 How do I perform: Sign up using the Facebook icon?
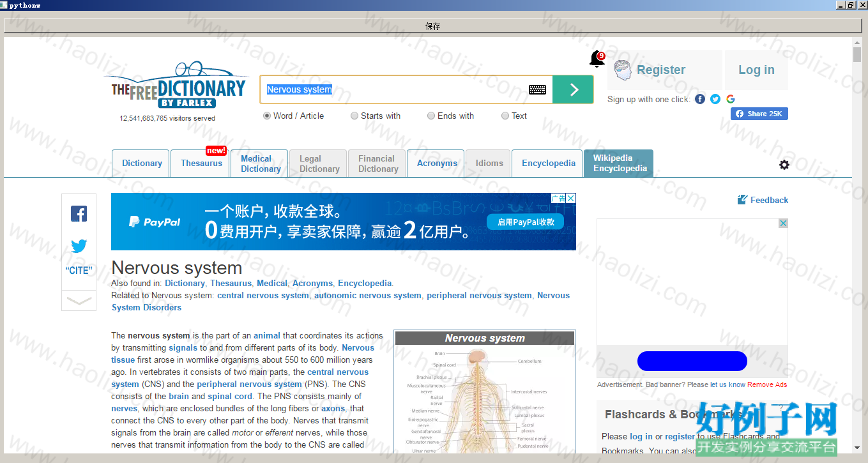700,99
